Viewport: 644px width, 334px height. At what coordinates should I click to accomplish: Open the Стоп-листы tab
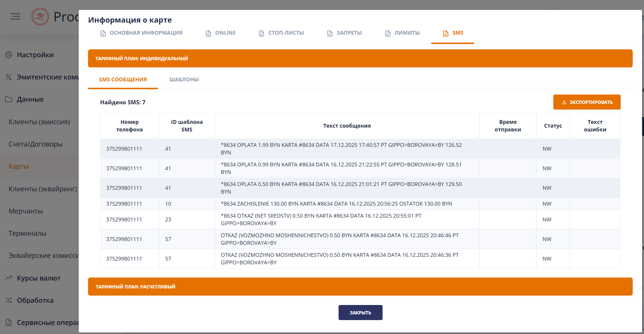(x=281, y=33)
